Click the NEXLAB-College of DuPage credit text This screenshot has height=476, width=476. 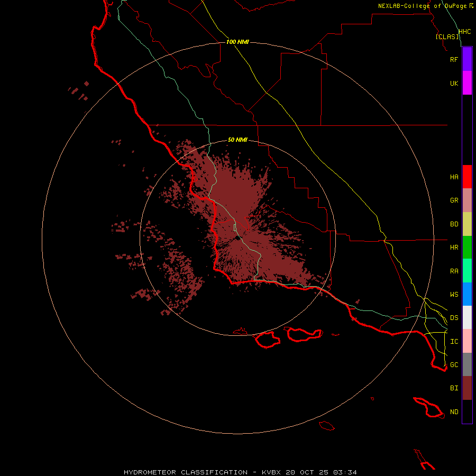422,6
